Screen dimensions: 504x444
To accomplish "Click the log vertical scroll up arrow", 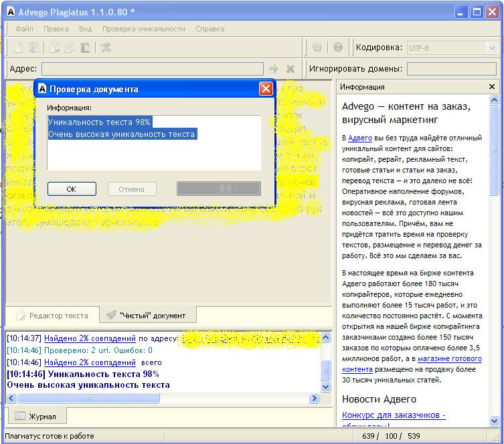I will tap(325, 337).
